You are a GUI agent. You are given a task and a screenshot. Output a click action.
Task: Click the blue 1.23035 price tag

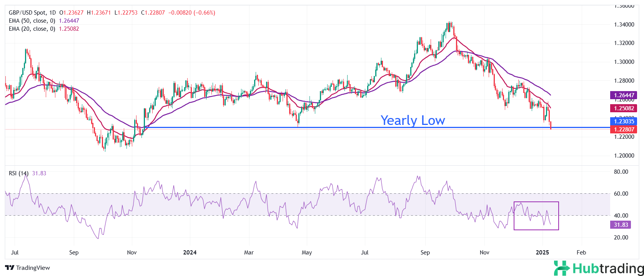pos(624,121)
